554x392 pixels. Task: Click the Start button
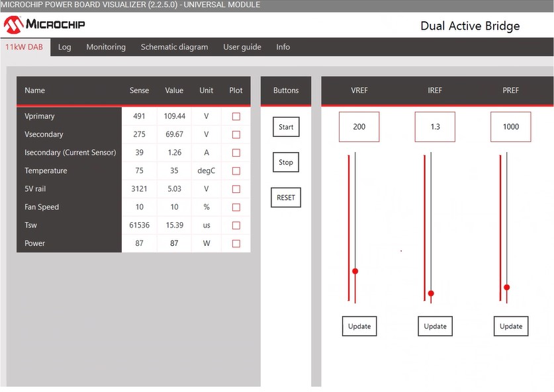[x=286, y=127]
